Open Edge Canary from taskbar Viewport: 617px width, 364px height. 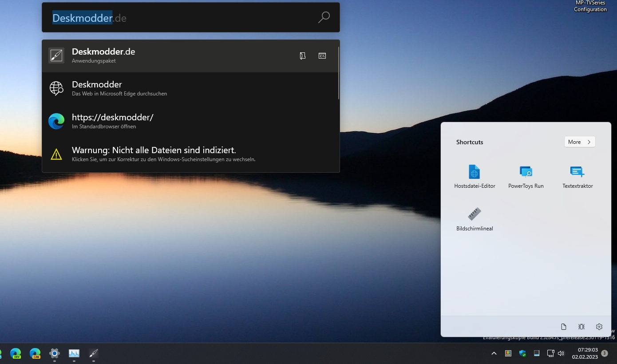tap(35, 353)
